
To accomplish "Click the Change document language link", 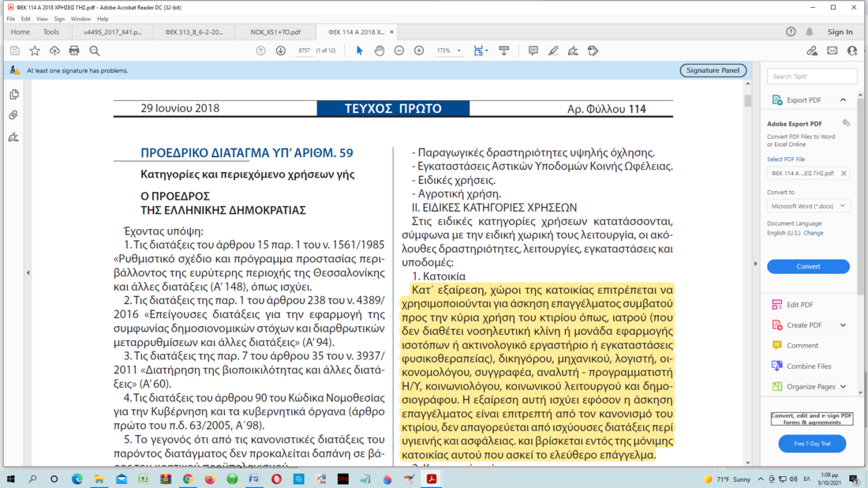I will (x=813, y=233).
